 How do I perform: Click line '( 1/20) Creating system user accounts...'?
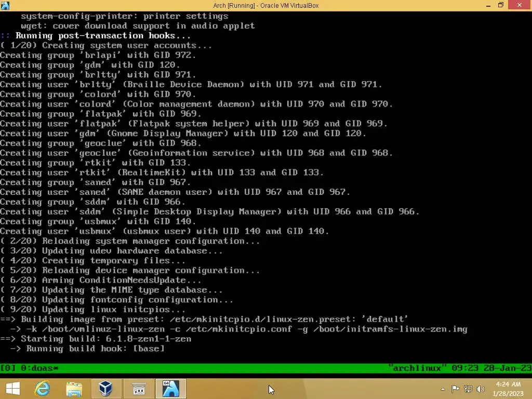click(x=106, y=46)
